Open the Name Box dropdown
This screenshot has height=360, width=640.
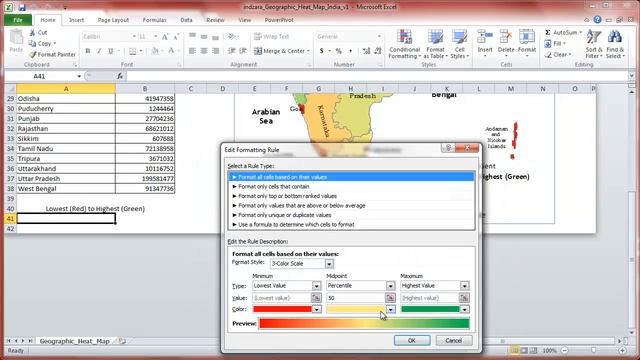[79, 76]
